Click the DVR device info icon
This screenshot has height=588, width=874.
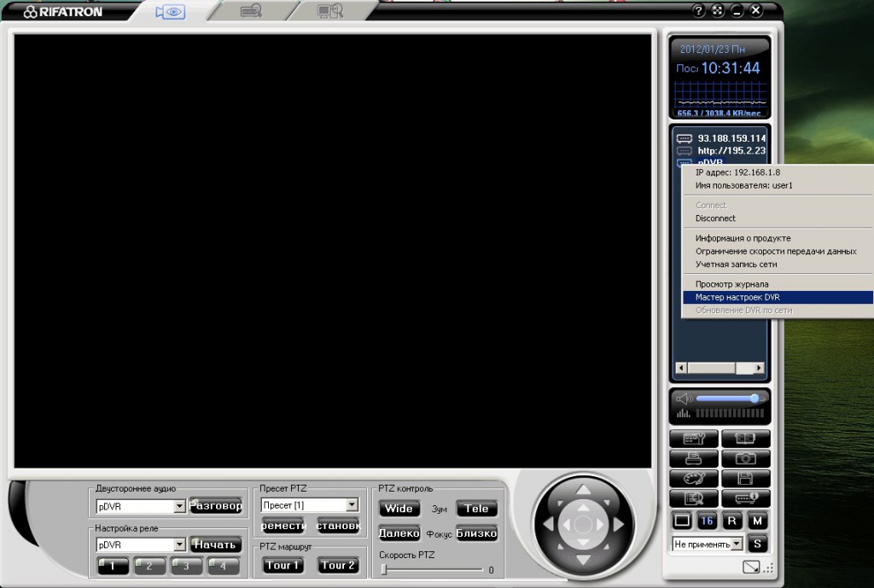pos(745,498)
